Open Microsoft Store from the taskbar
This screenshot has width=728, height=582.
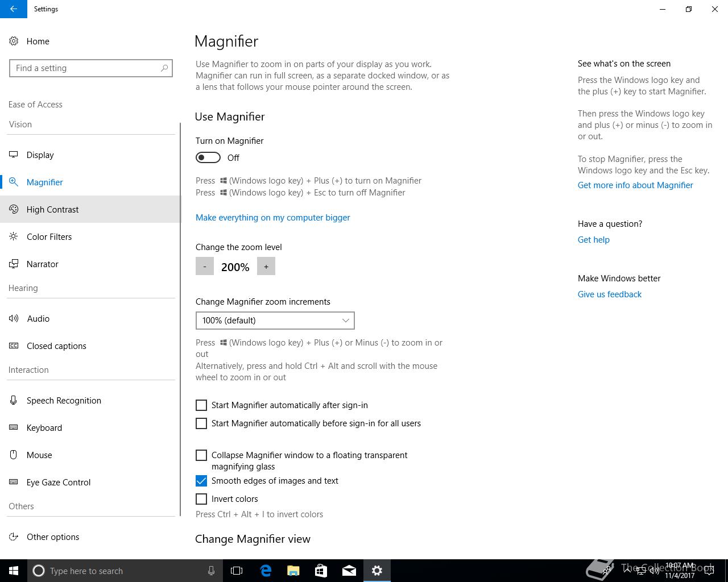coord(321,571)
